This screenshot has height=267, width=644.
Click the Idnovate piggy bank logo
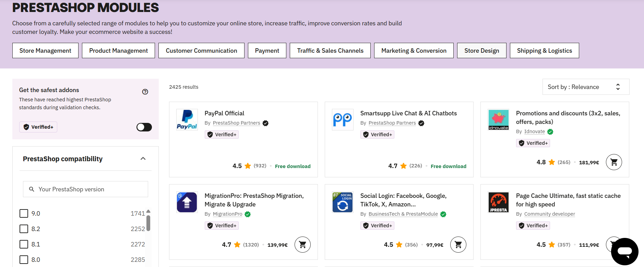click(498, 119)
